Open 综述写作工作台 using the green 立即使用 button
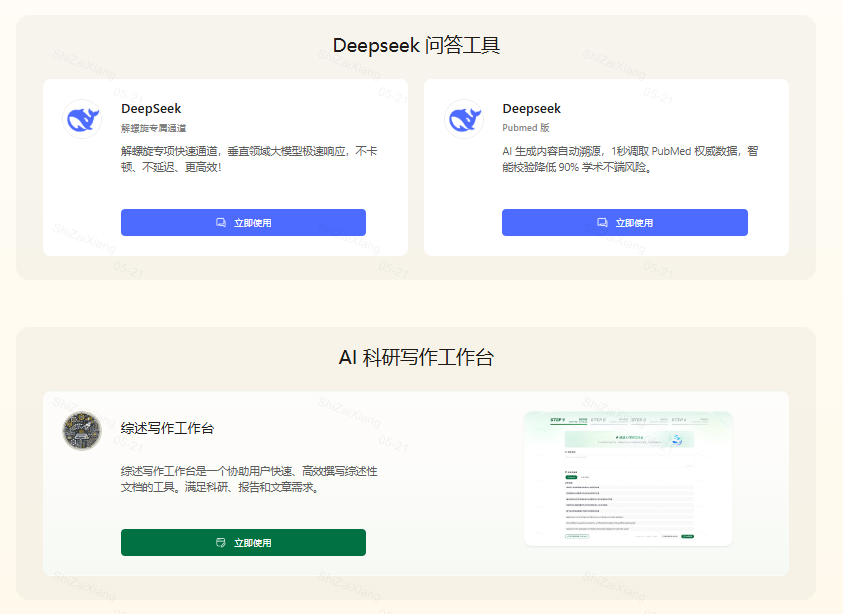Image resolution: width=843 pixels, height=614 pixels. [x=244, y=542]
